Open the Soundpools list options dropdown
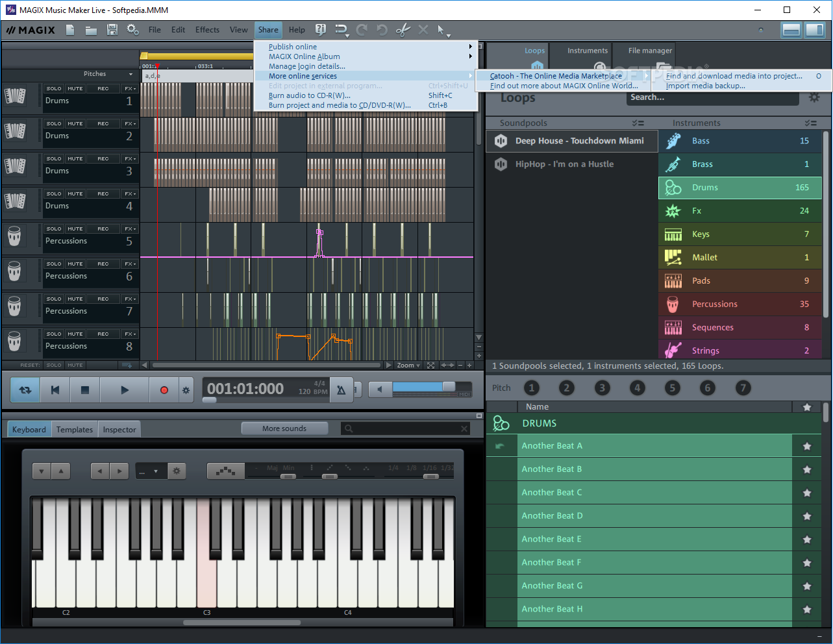 pyautogui.click(x=638, y=123)
